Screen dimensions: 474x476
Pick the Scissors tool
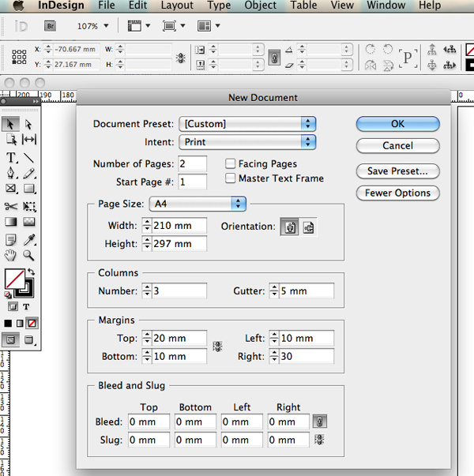click(x=12, y=206)
